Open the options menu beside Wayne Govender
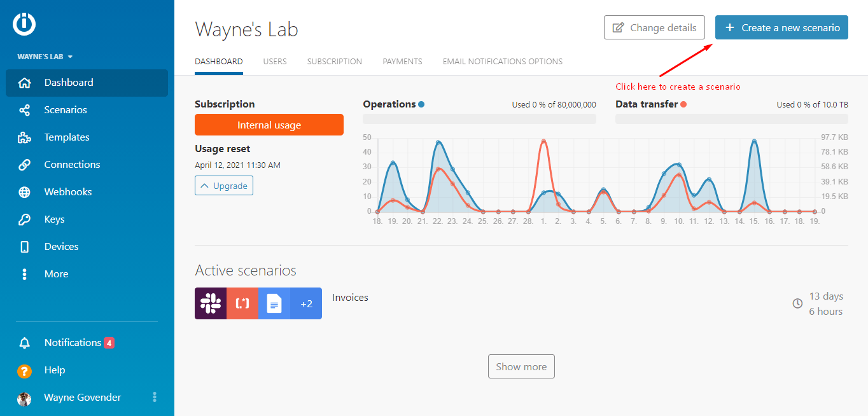 (x=155, y=398)
